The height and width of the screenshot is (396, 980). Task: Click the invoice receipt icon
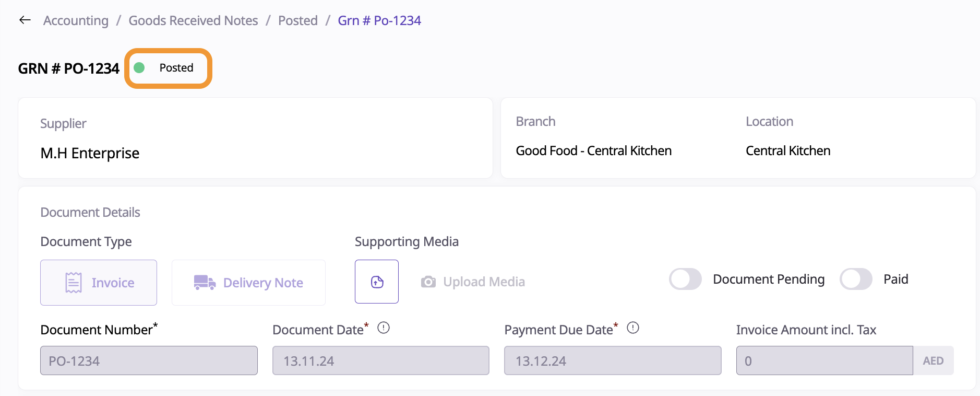click(x=74, y=283)
